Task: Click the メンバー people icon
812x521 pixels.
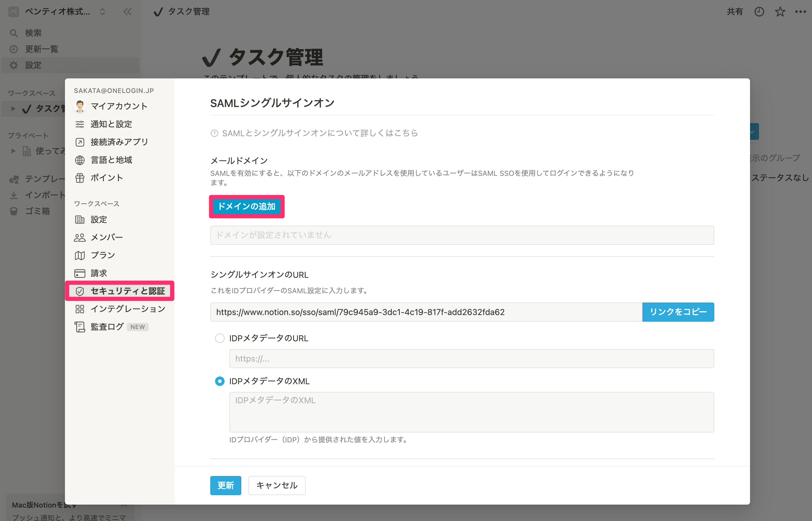Action: tap(80, 238)
